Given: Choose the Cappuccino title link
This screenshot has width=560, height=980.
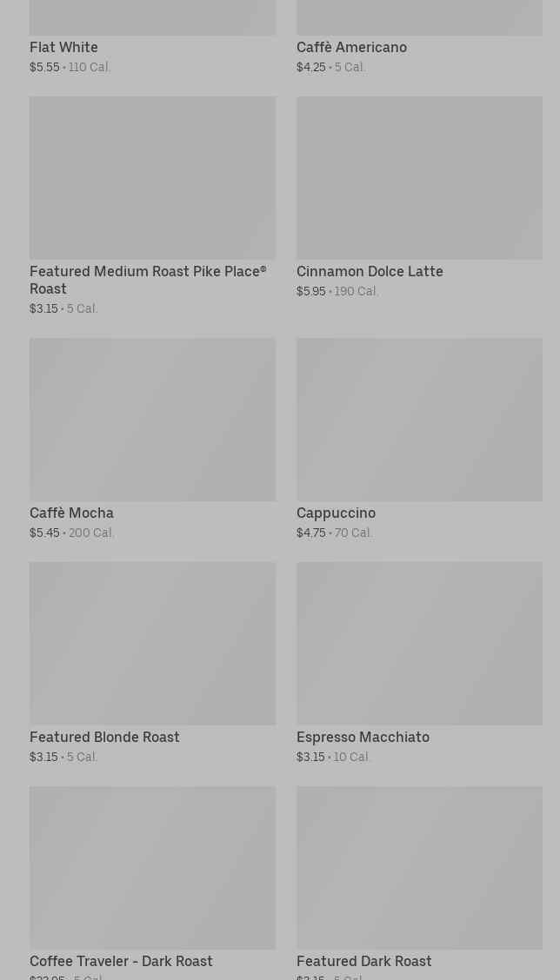Looking at the screenshot, I should pyautogui.click(x=336, y=513).
